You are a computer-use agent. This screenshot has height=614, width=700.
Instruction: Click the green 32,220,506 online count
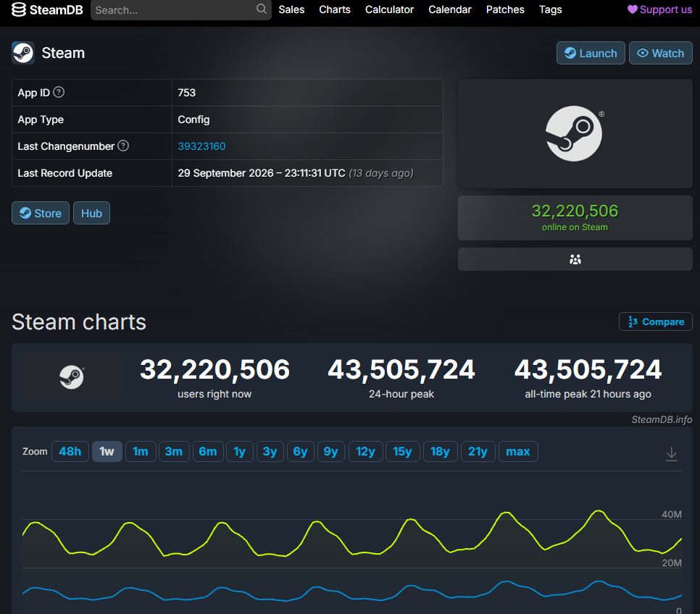click(x=575, y=211)
